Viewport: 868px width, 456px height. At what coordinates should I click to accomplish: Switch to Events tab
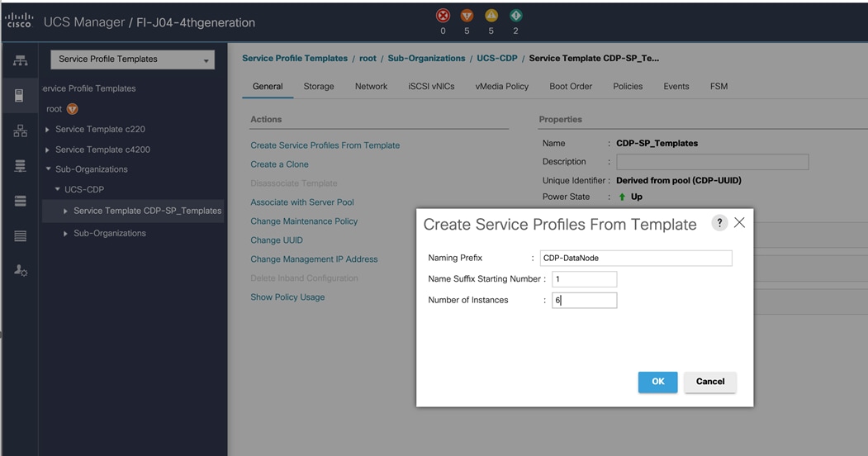[676, 87]
